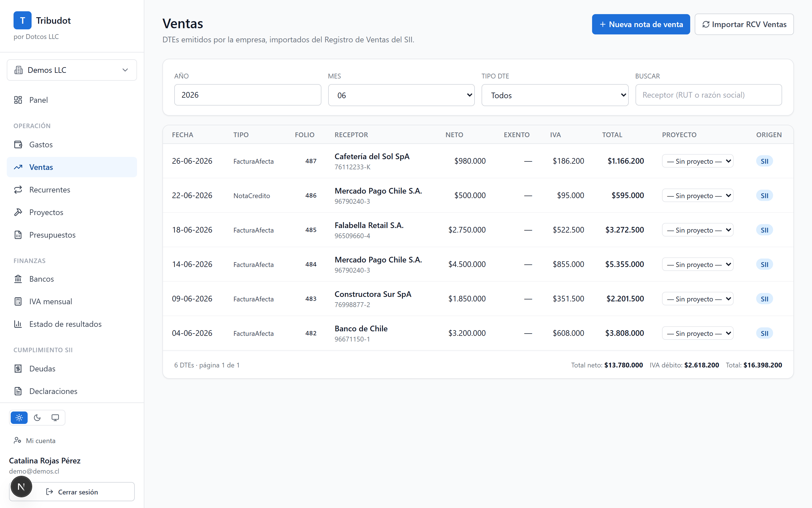Open Deudas in Cumplimiento SII
Viewport: 812px width, 508px height.
point(72,369)
